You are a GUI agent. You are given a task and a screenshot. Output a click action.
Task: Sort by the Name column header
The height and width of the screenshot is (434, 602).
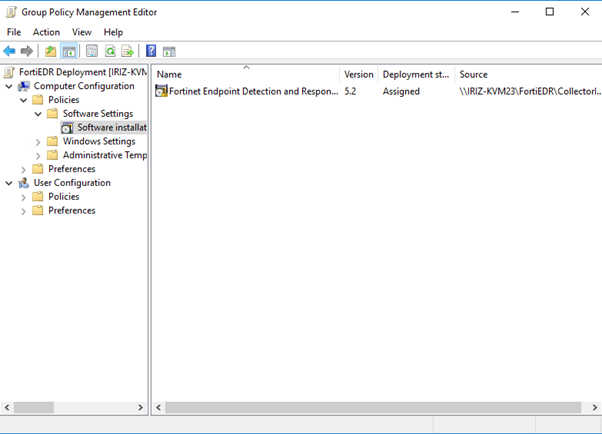(x=246, y=75)
